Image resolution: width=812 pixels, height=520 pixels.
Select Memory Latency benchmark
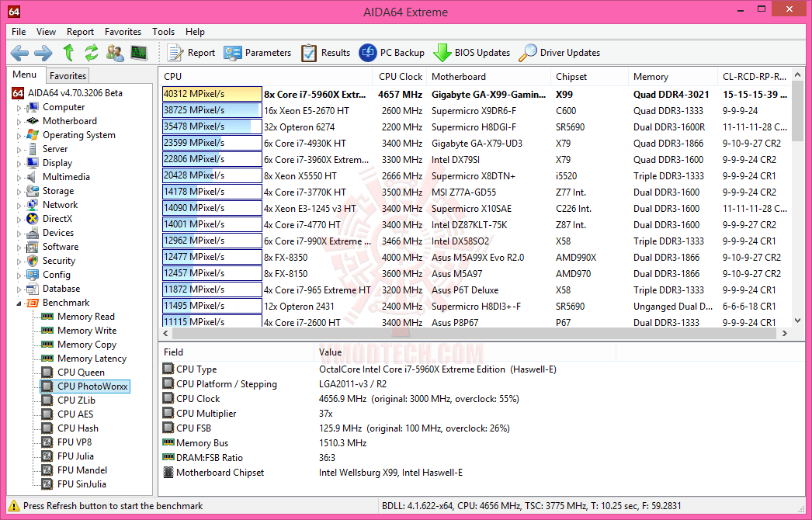(x=92, y=359)
